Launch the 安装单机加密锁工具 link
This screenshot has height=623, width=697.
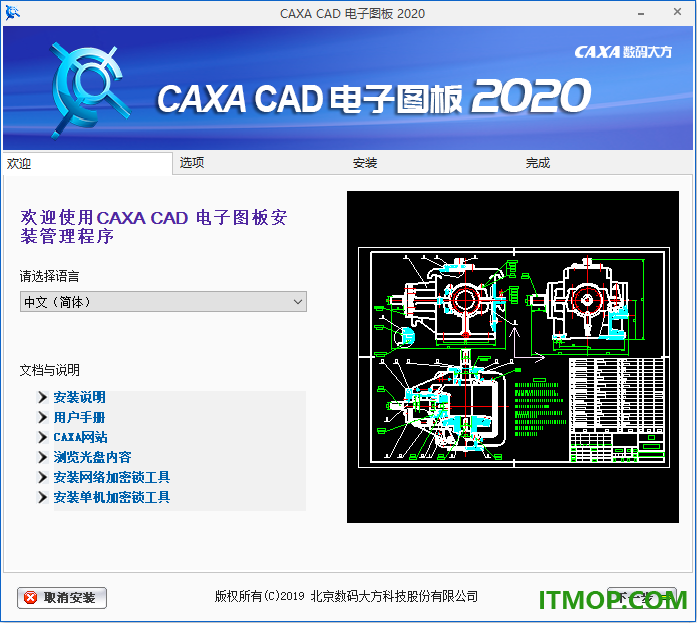tap(112, 497)
